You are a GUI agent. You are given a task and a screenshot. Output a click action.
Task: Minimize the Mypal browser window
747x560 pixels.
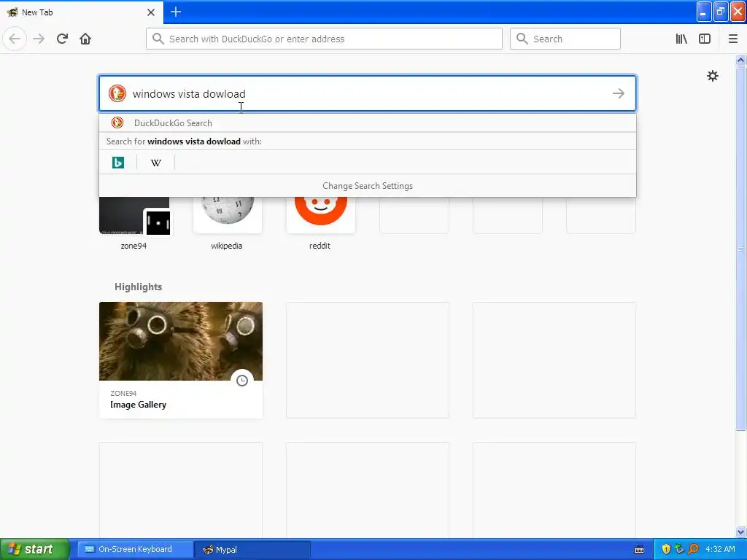704,12
